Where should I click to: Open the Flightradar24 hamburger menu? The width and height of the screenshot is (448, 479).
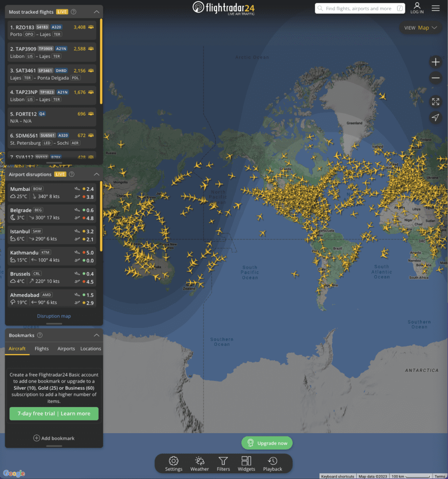coord(436,8)
